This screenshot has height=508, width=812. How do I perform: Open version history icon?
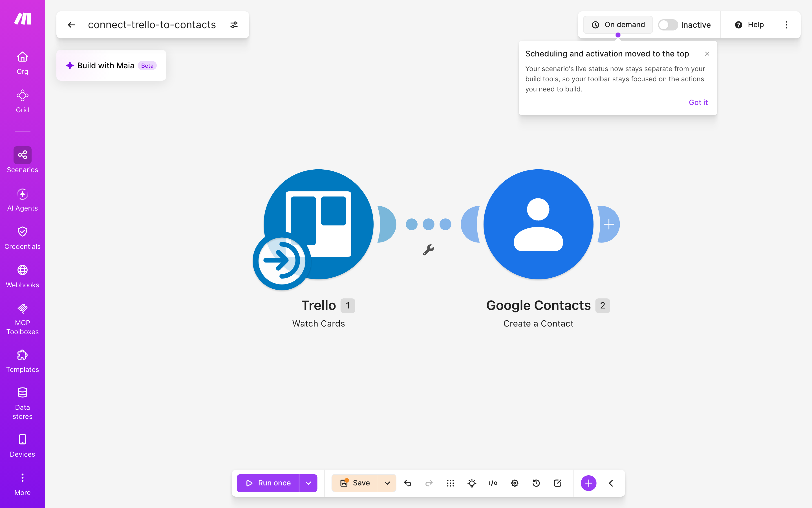coord(536,483)
